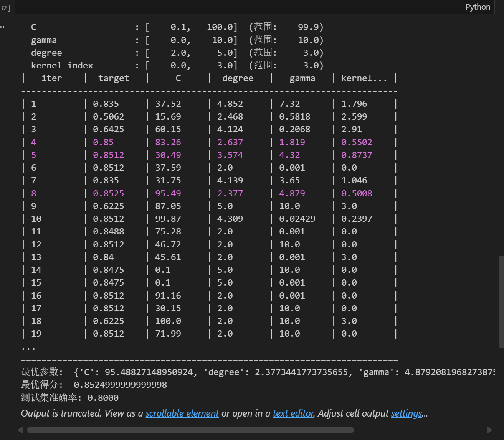504x440 pixels.
Task: Click the highlighted kernel value 0.8737
Action: click(x=357, y=155)
